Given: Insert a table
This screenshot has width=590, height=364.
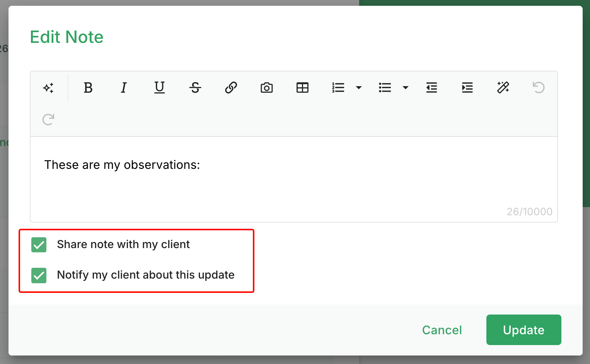Looking at the screenshot, I should pyautogui.click(x=302, y=88).
